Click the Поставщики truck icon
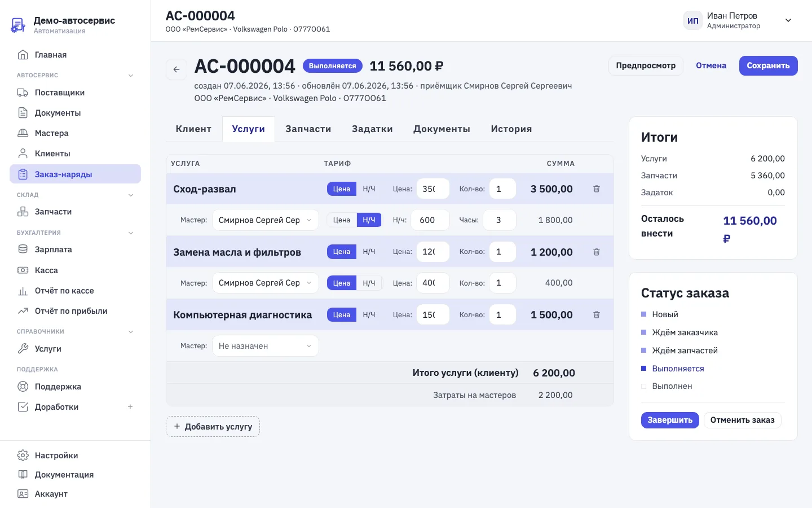This screenshot has width=812, height=508. pyautogui.click(x=23, y=93)
